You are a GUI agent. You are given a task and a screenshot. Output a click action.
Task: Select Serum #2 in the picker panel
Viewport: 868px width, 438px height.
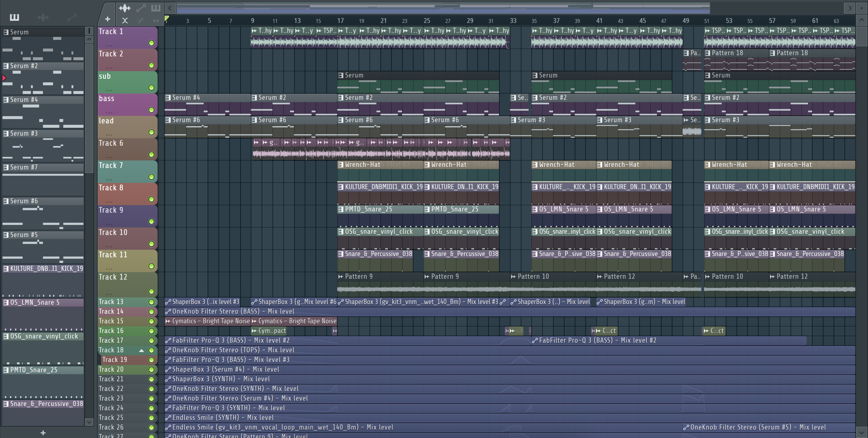(24, 66)
